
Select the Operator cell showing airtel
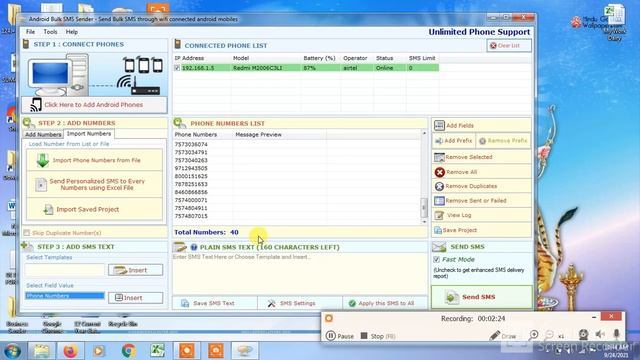coord(350,68)
